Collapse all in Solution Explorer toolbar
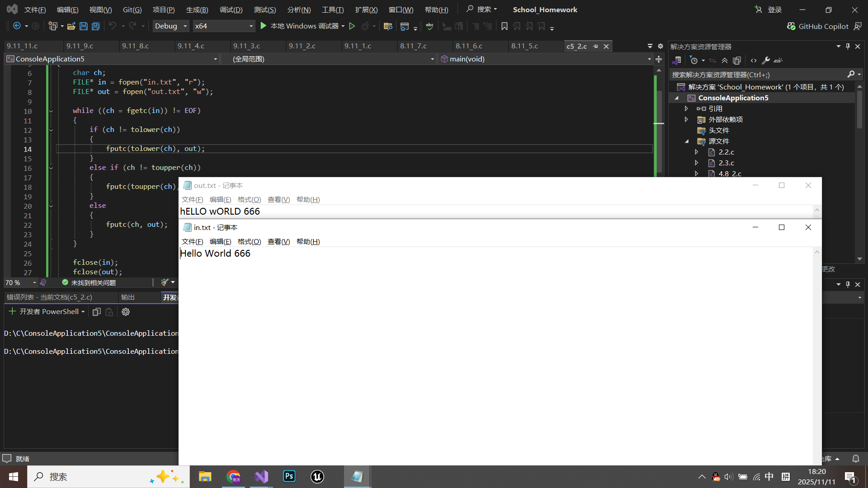868x488 pixels. click(x=725, y=61)
